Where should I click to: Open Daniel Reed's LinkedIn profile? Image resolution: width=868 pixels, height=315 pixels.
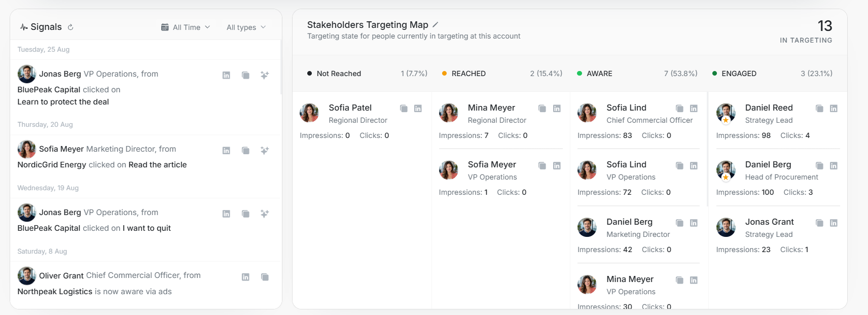pos(834,109)
